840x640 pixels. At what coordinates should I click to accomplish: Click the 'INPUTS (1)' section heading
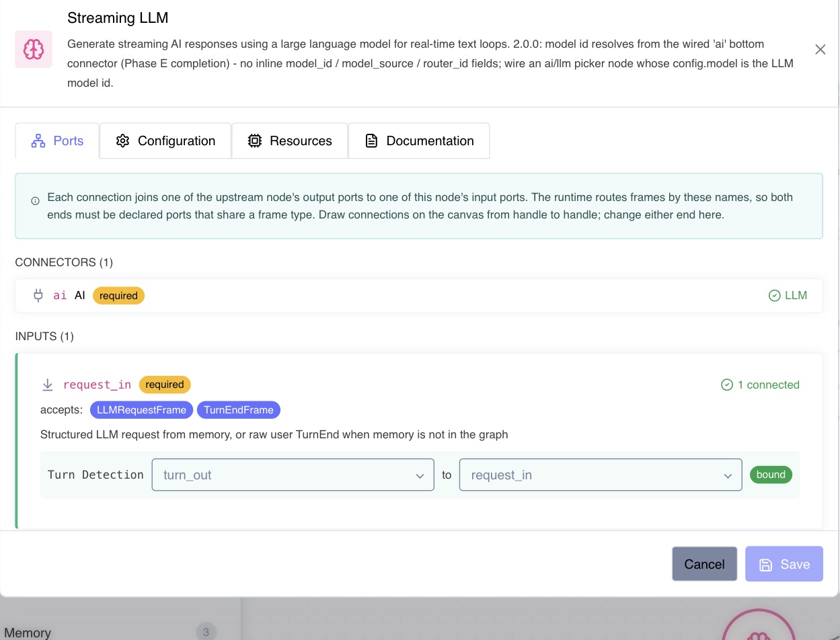pyautogui.click(x=44, y=336)
